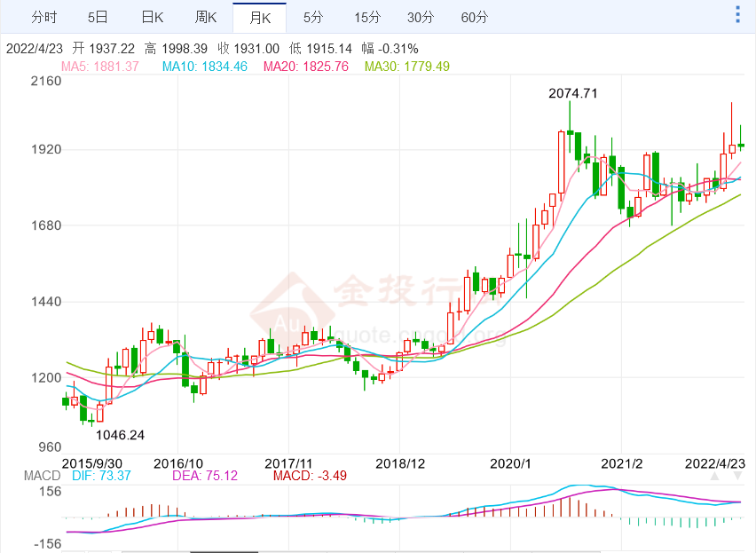Show the 5分 minute chart

pyautogui.click(x=313, y=17)
